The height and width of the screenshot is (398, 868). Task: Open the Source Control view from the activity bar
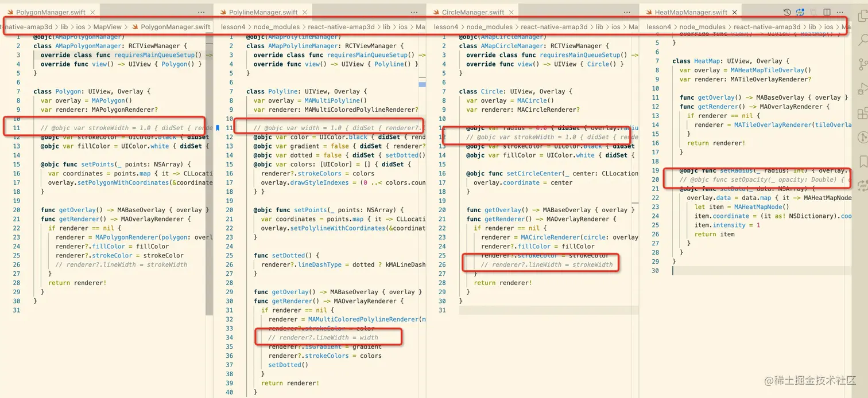click(x=862, y=64)
